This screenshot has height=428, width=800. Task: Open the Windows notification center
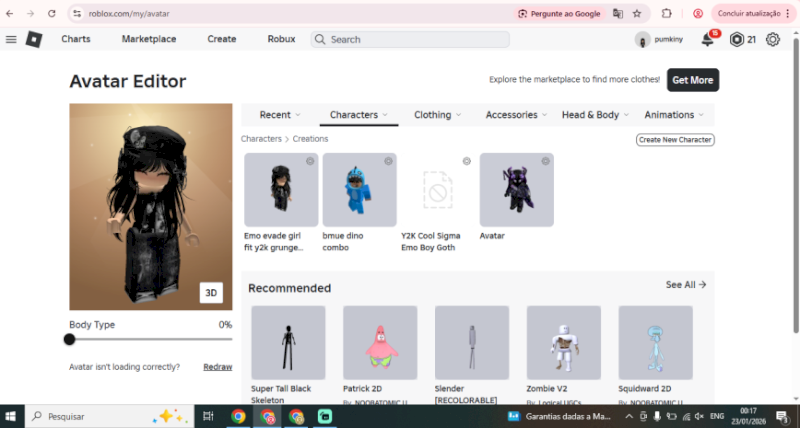[x=782, y=416]
